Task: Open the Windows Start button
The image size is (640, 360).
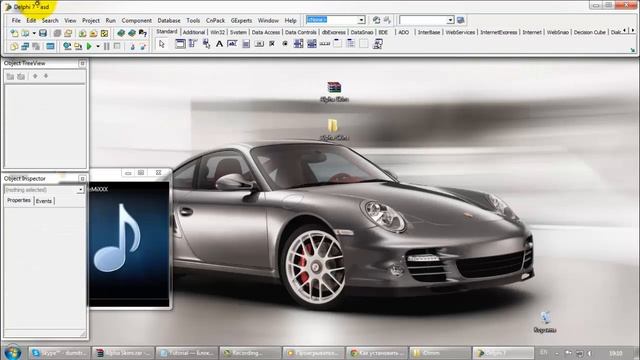Action: click(x=13, y=352)
